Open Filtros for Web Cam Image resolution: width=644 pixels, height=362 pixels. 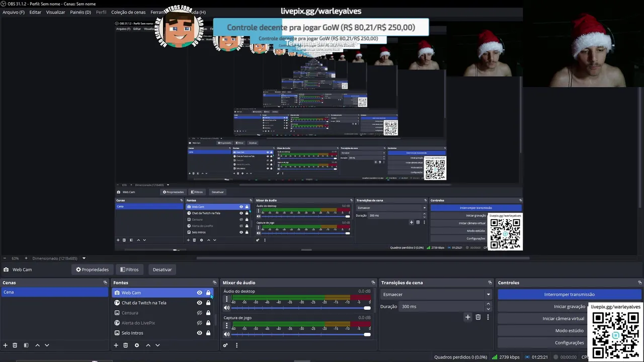coord(129,269)
